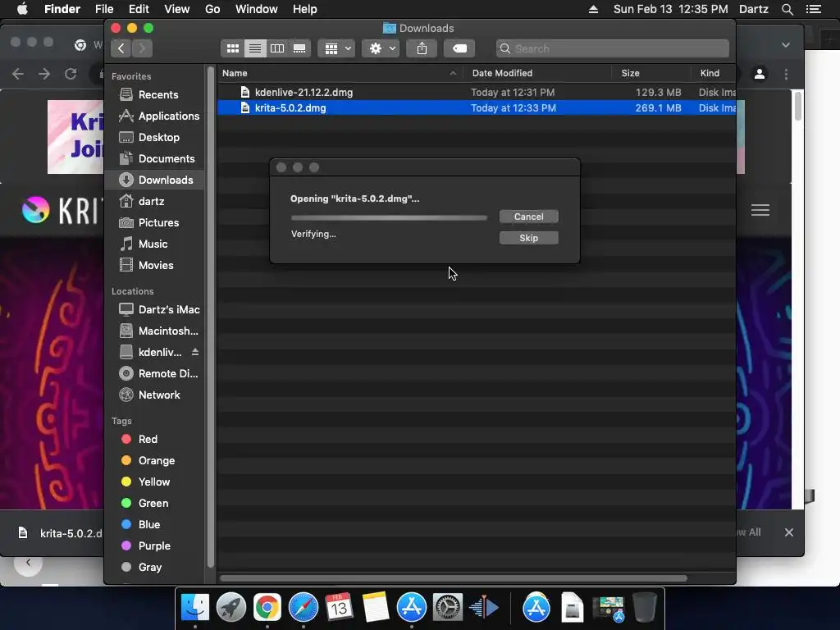Go forward in Finder history
Screen dimensions: 840x630
click(x=143, y=48)
